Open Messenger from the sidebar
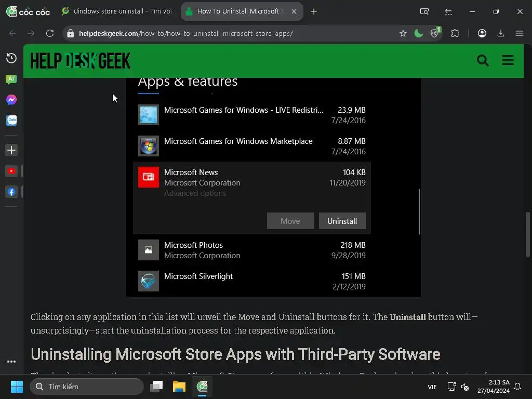The height and width of the screenshot is (399, 532). 11,100
